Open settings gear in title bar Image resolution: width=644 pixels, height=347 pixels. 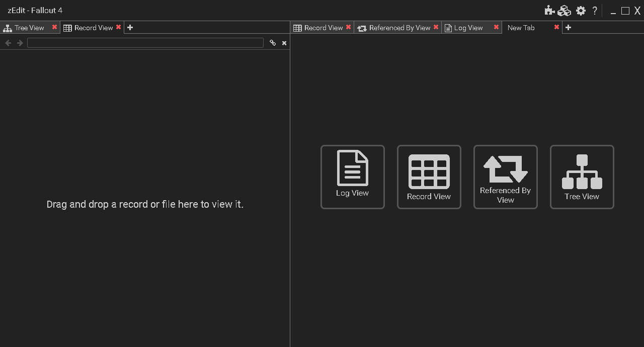click(581, 11)
